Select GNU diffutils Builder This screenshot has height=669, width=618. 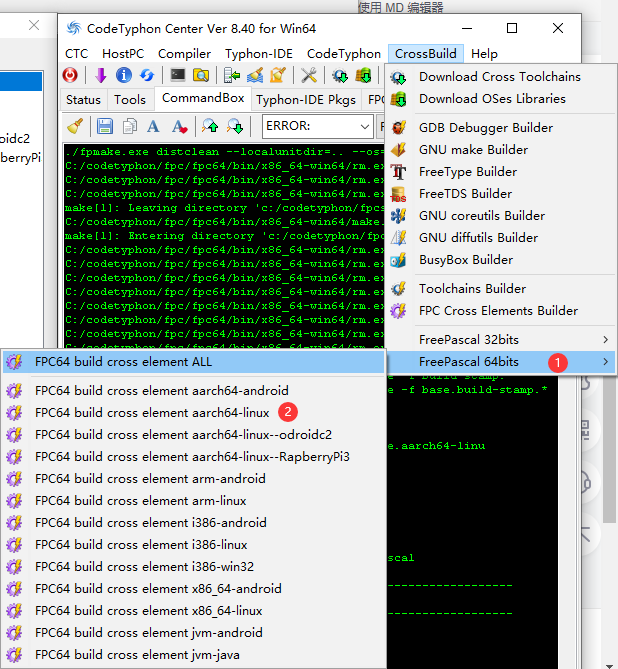(x=501, y=238)
